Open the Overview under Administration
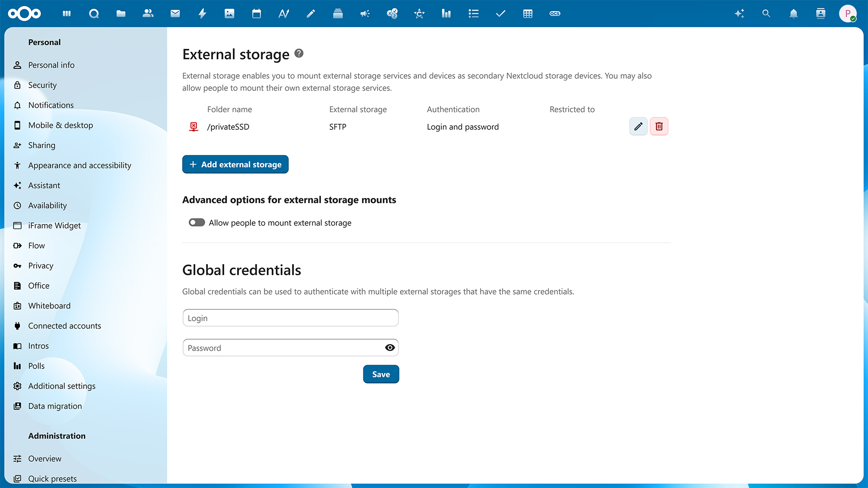Screen dimensions: 868x488 [x=44, y=459]
